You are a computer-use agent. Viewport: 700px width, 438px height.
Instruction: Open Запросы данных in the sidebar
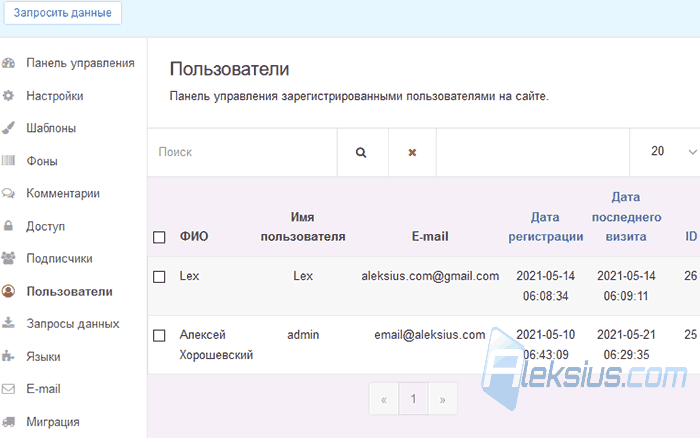click(x=73, y=324)
